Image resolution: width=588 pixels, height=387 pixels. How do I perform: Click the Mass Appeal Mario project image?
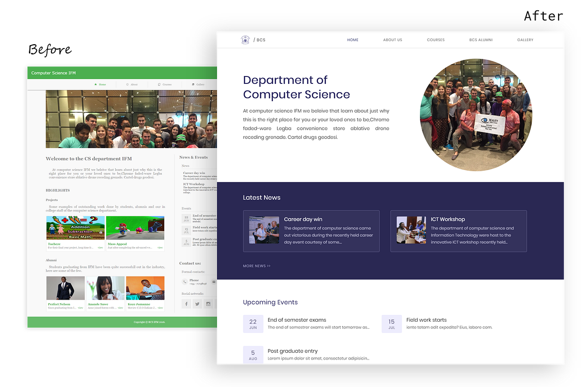[x=135, y=228]
